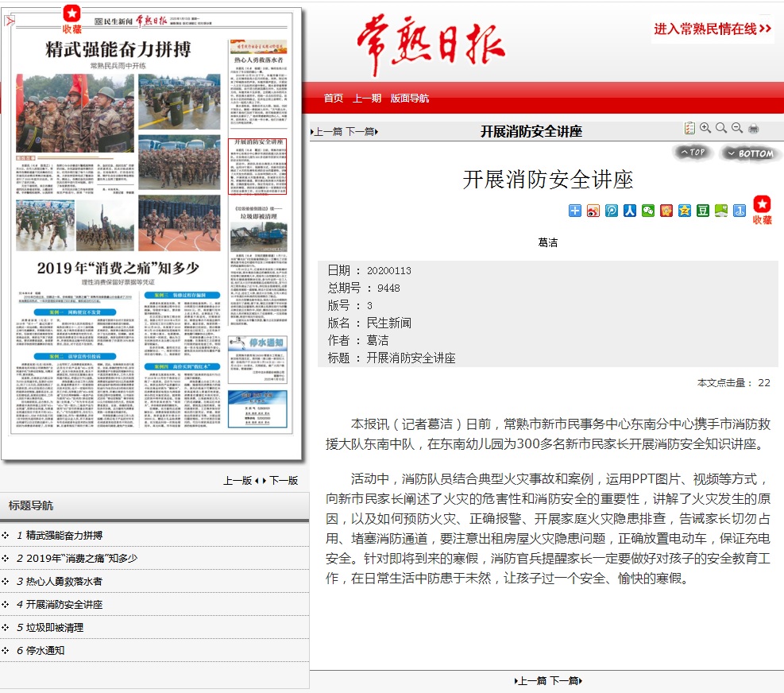784x693 pixels.
Task: Jump down with the BOTTOM button
Action: (751, 153)
